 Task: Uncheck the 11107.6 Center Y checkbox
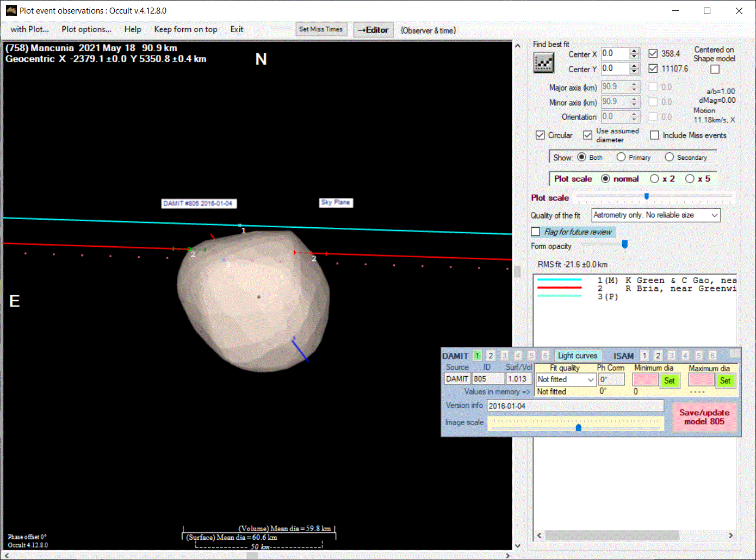coord(653,69)
